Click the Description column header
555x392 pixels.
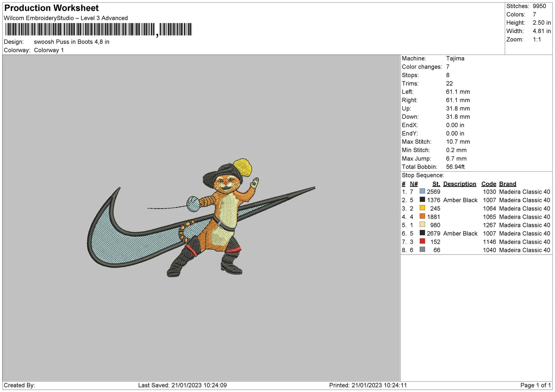(459, 184)
